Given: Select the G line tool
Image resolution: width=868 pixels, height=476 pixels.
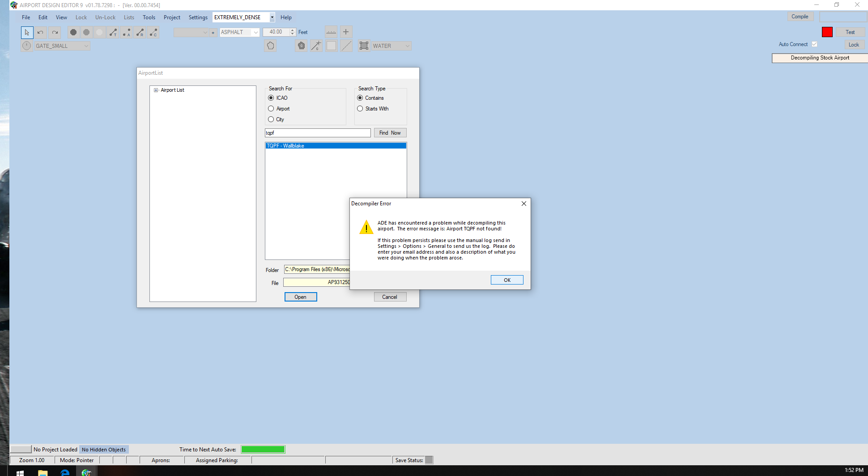Looking at the screenshot, I should (x=316, y=46).
